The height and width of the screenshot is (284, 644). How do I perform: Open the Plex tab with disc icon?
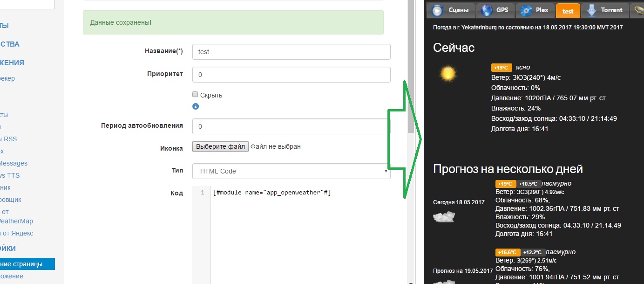tap(536, 10)
